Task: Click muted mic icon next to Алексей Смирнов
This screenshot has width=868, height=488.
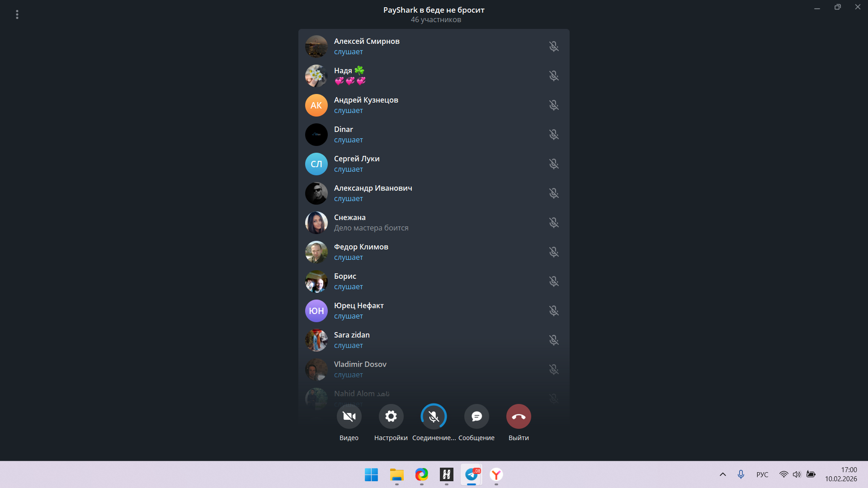Action: 554,47
